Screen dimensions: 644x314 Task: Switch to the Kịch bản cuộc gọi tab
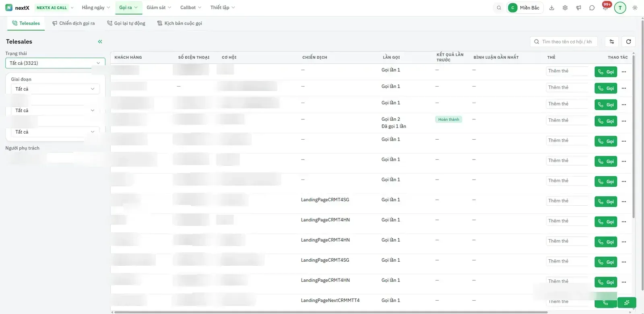point(180,23)
